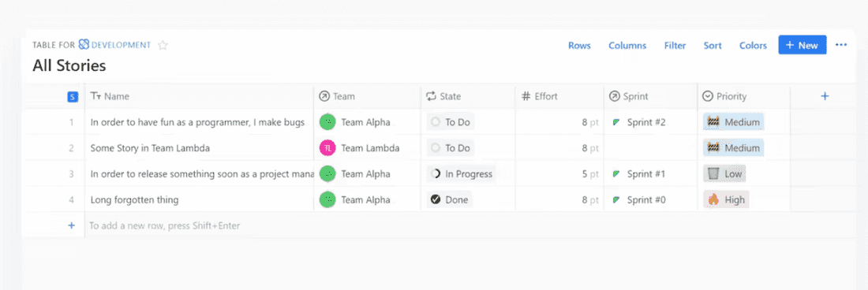The image size is (868, 290).
Task: Click the blue S select-all badge
Action: click(72, 97)
